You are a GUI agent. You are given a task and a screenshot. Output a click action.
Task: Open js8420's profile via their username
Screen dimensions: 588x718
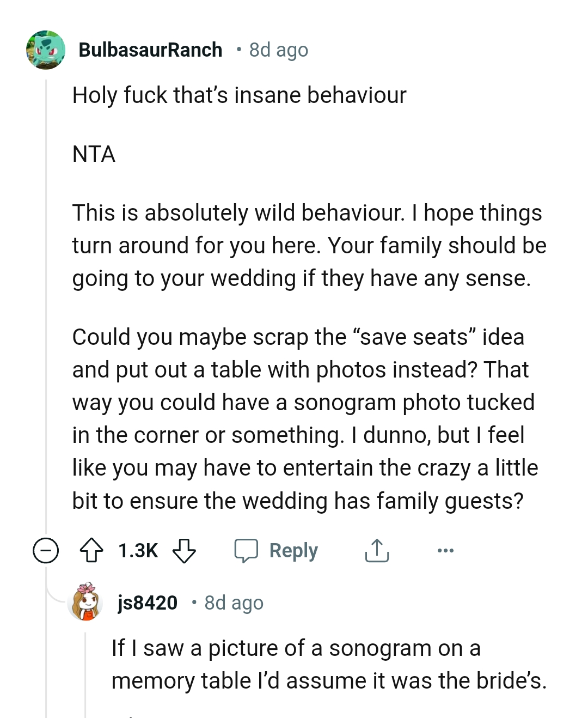146,603
